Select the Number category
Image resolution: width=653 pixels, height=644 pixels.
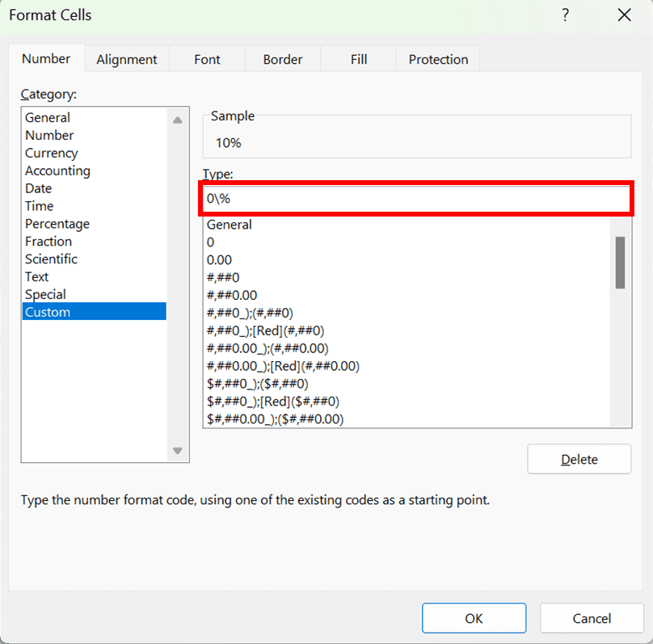(95, 135)
